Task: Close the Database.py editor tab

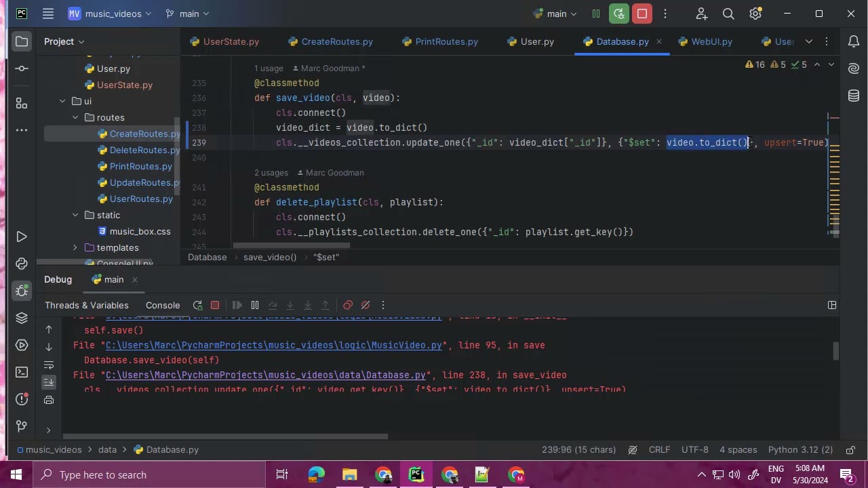Action: pyautogui.click(x=658, y=41)
